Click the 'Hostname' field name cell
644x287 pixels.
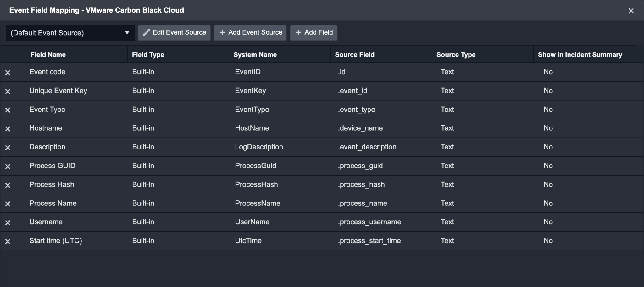tap(46, 128)
